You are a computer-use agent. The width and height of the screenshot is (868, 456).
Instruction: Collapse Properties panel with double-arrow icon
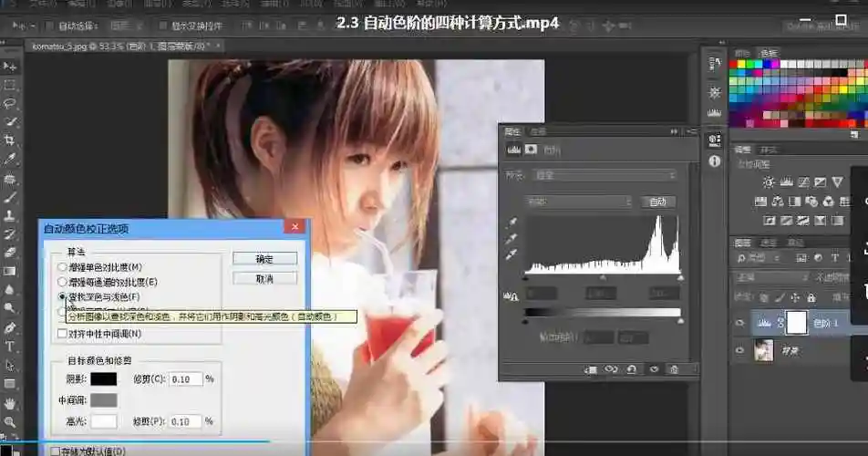coord(674,131)
